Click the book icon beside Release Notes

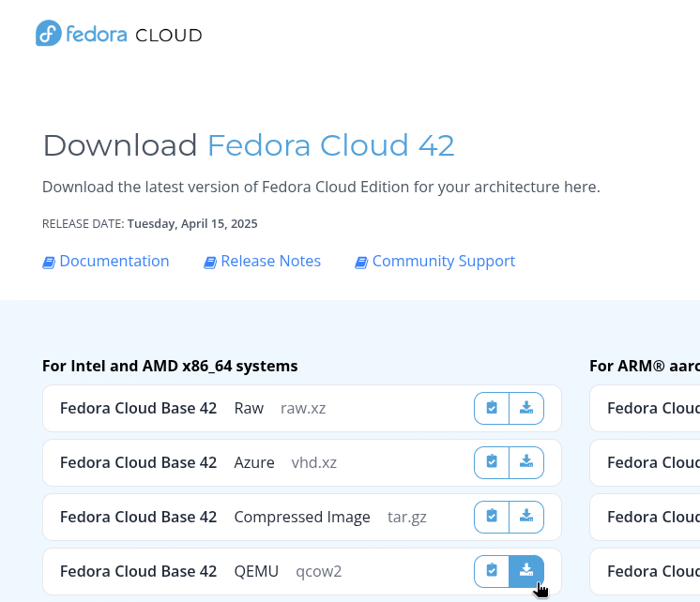coord(210,263)
